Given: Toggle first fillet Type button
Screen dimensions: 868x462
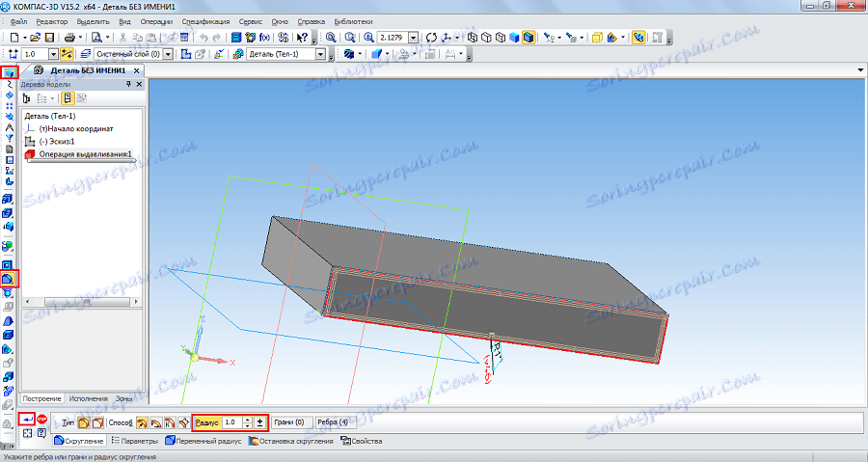Looking at the screenshot, I should coord(83,422).
